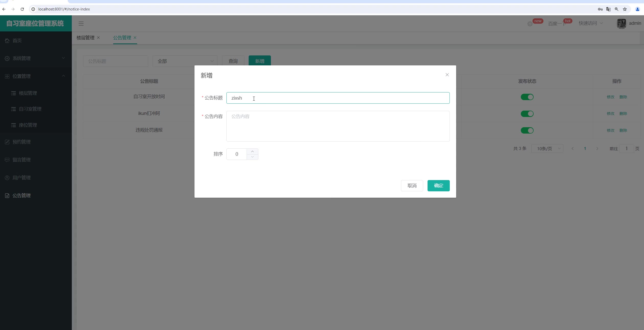Close the 新增 dialog with X icon
The image size is (644, 330).
point(447,75)
